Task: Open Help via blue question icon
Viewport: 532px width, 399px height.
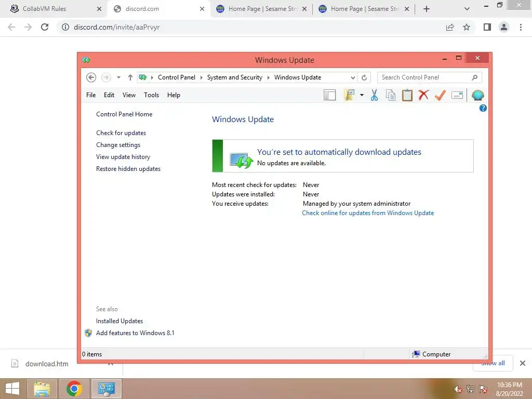Action: click(483, 108)
